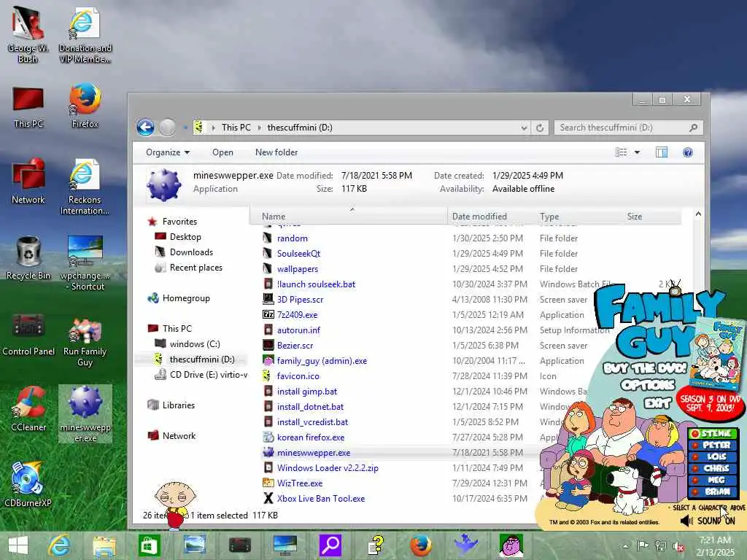Viewport: 747px width, 560px height.
Task: Select PETER character in Family Guy menu
Action: (713, 445)
